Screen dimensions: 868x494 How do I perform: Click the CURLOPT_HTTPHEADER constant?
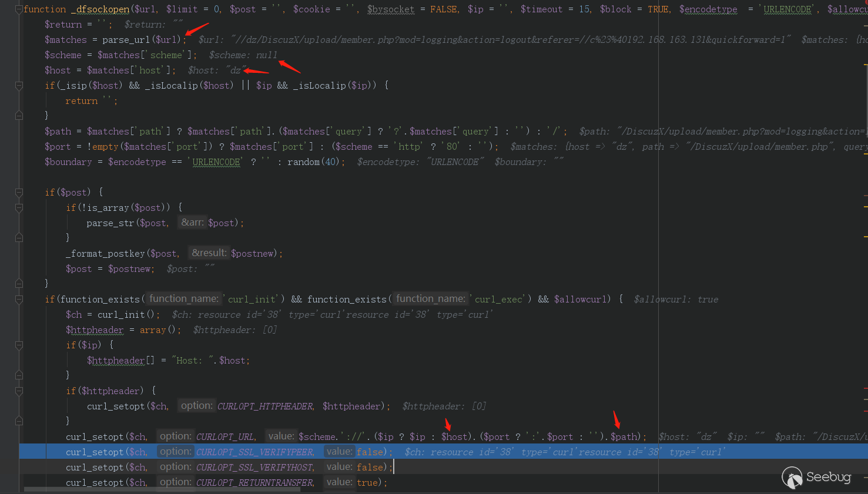pyautogui.click(x=266, y=406)
